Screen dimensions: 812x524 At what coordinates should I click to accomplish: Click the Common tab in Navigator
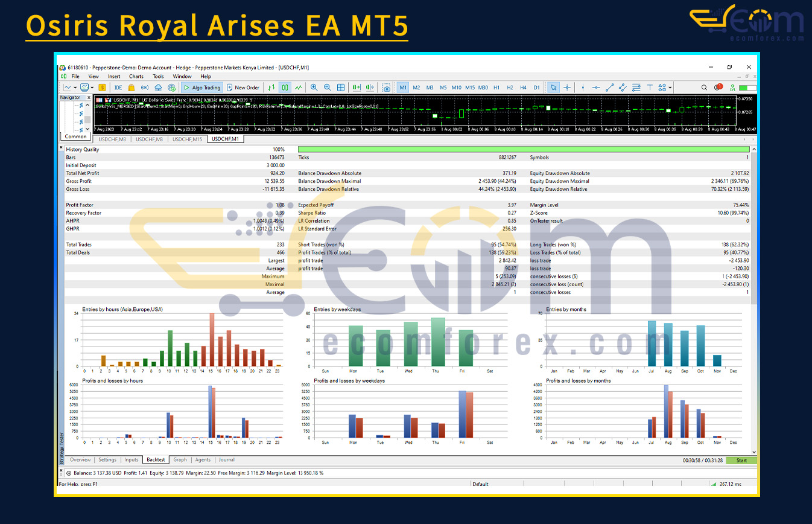pyautogui.click(x=76, y=136)
